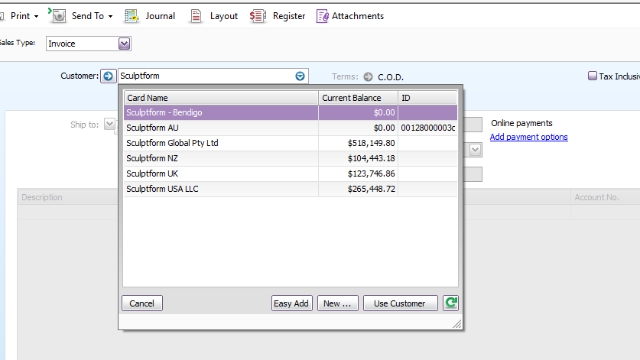The height and width of the screenshot is (360, 640).
Task: Expand the Send To dropdown arrow
Action: tap(111, 16)
